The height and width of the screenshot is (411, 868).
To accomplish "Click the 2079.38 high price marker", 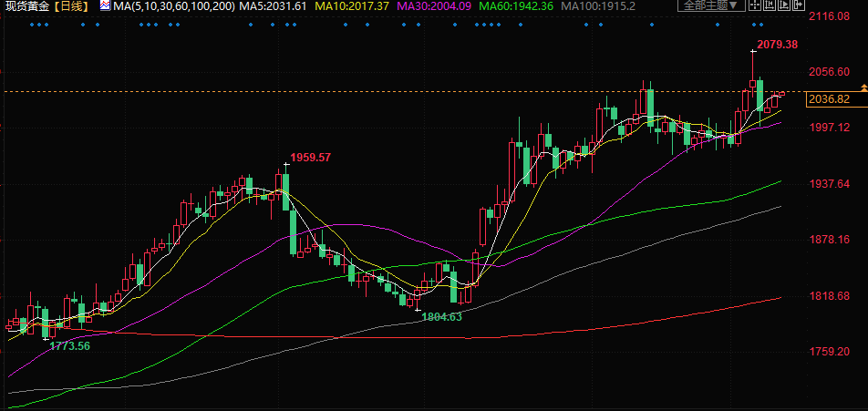I will pyautogui.click(x=777, y=45).
